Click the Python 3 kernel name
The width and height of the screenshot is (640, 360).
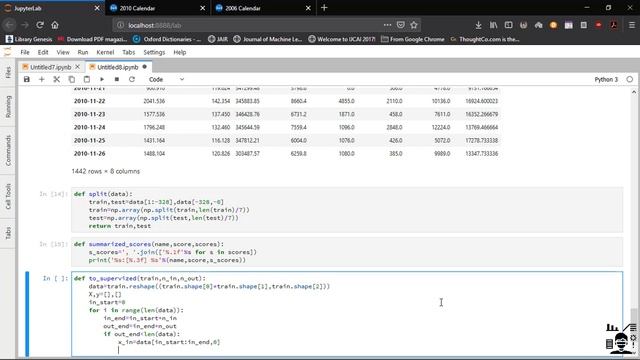pyautogui.click(x=606, y=79)
